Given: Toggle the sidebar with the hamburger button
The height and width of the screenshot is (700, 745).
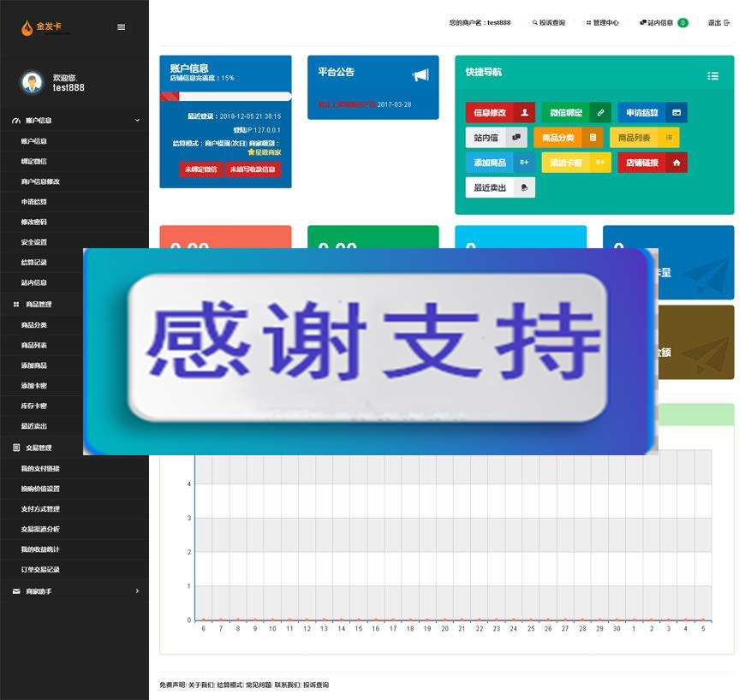Looking at the screenshot, I should tap(122, 27).
